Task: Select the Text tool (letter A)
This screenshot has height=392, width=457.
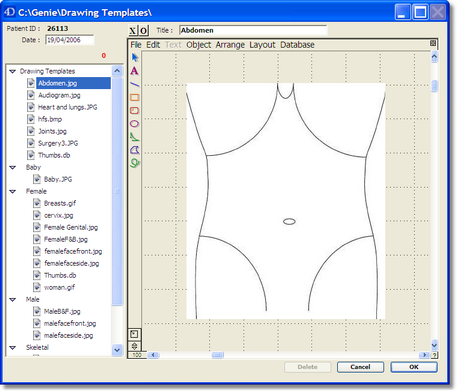Action: [134, 71]
